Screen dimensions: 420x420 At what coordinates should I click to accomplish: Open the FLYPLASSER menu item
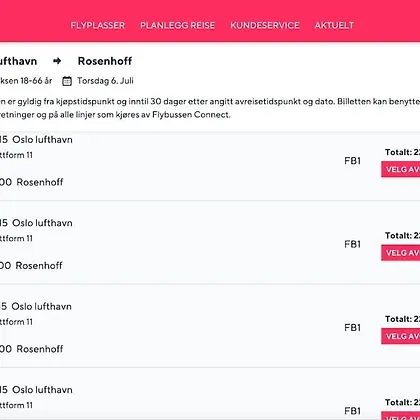(98, 25)
